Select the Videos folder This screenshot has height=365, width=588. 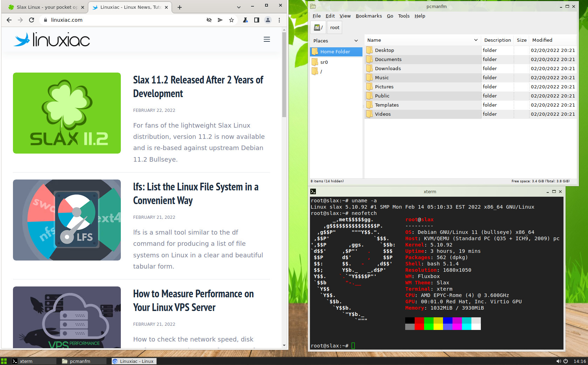tap(470, 114)
